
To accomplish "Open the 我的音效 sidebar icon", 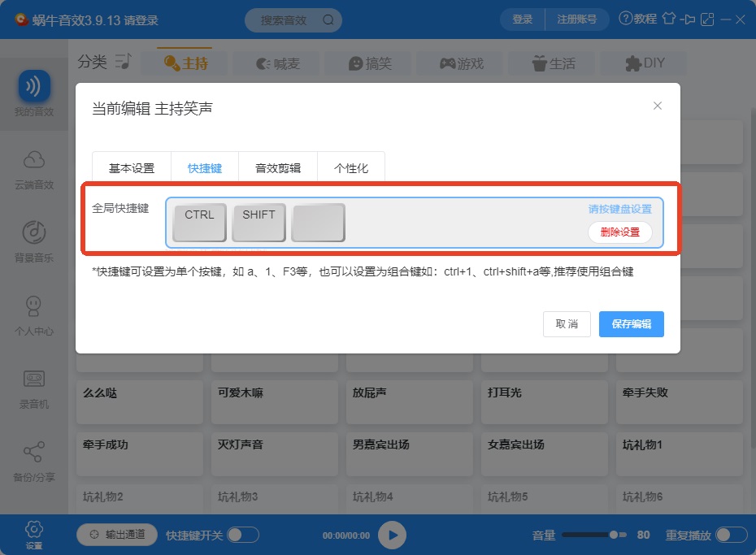I will [34, 87].
